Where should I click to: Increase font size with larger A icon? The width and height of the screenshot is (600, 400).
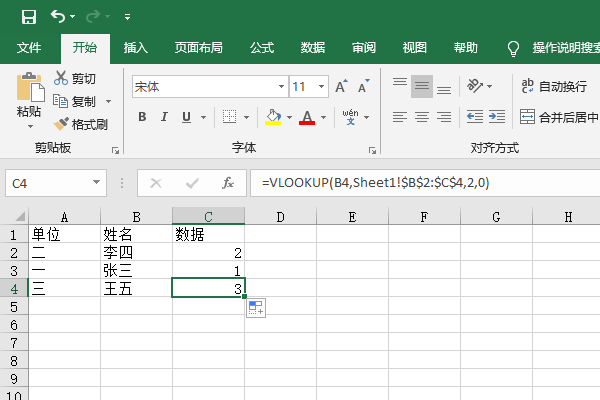coord(342,86)
